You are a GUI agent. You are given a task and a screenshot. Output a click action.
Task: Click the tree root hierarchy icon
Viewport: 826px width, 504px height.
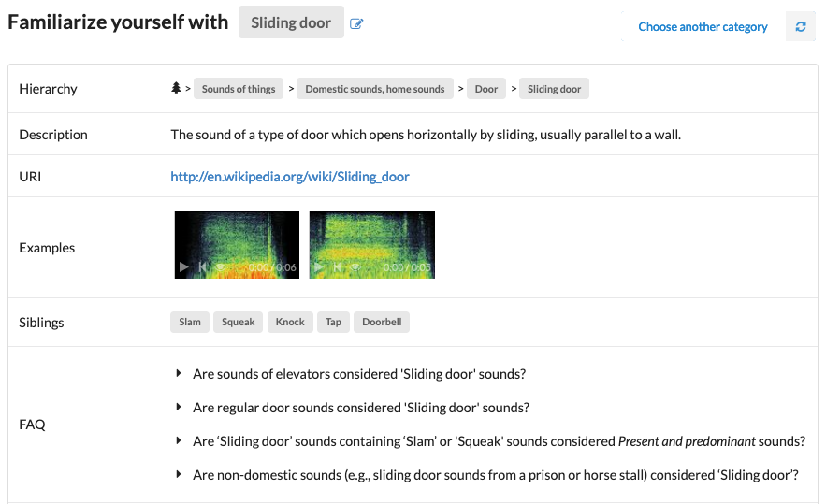tap(175, 89)
